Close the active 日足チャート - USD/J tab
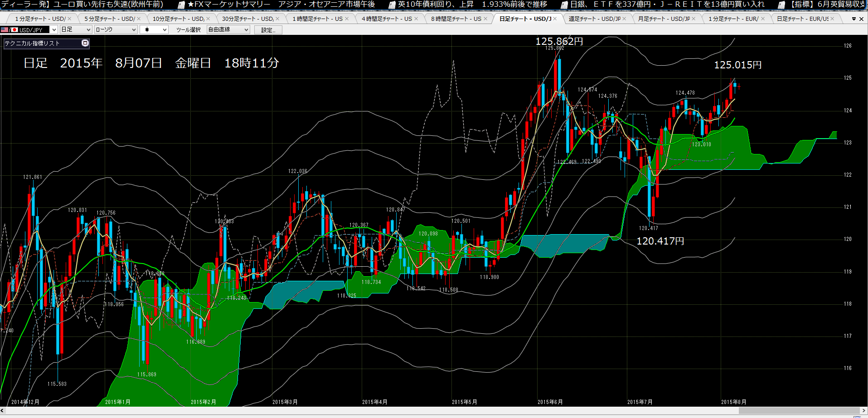Screen dimensions: 868x418 click(x=555, y=19)
